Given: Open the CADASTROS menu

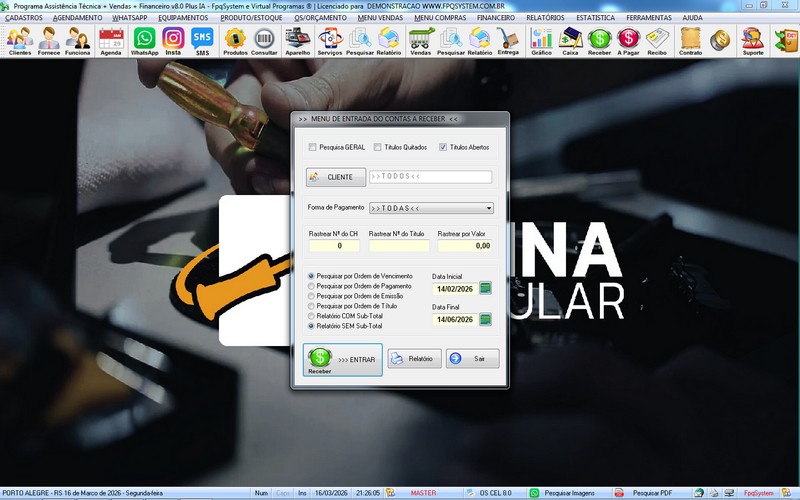Looking at the screenshot, I should tap(24, 17).
